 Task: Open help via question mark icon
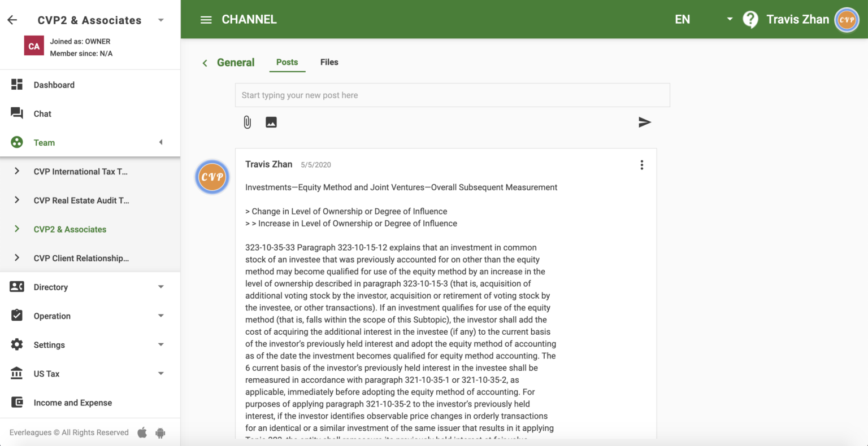(750, 20)
